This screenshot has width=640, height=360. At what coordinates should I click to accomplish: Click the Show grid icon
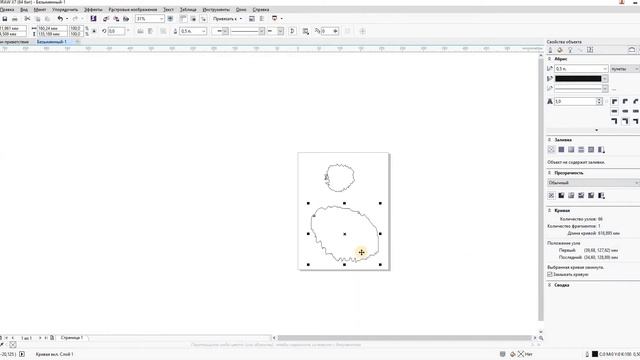pos(193,19)
